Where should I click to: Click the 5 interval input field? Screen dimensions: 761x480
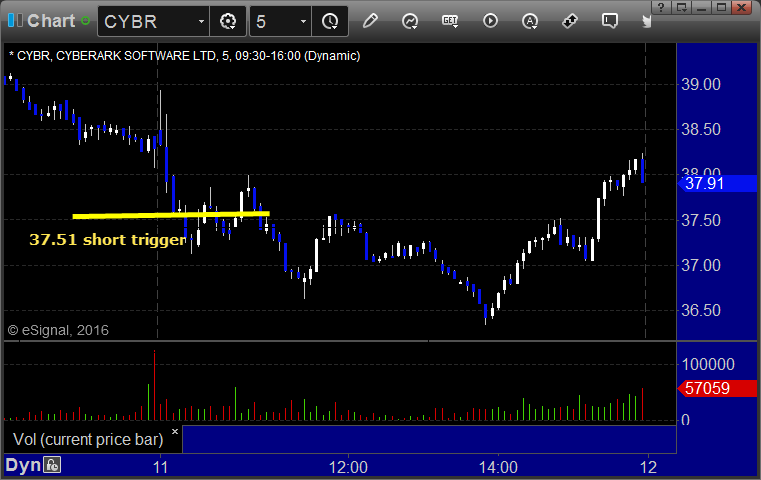click(x=274, y=21)
